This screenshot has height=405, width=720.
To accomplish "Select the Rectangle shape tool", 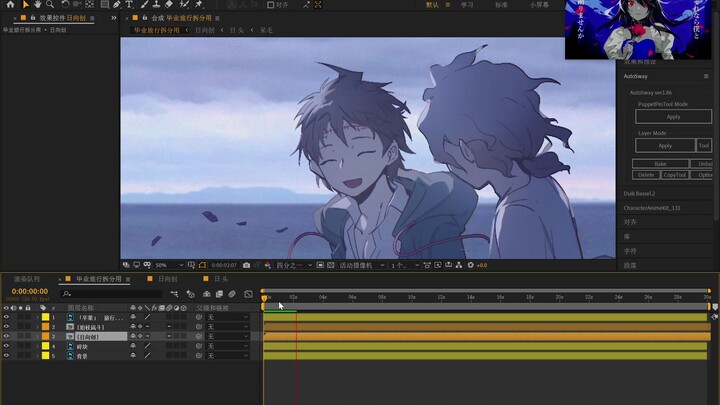I will 105,5.
